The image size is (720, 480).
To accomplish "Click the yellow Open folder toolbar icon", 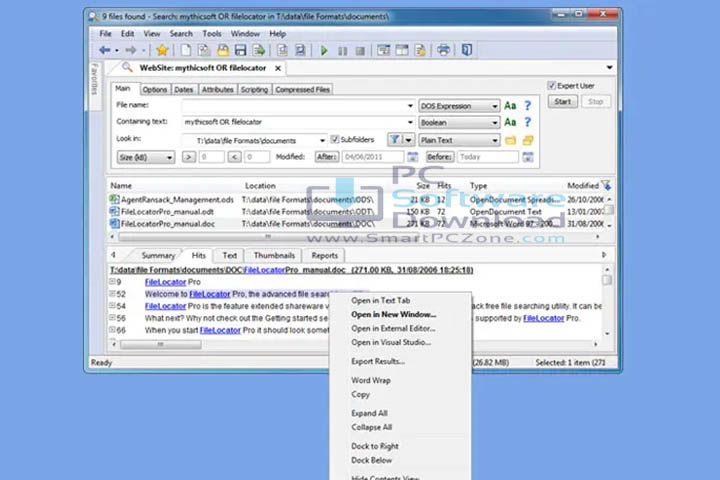I will point(223,50).
